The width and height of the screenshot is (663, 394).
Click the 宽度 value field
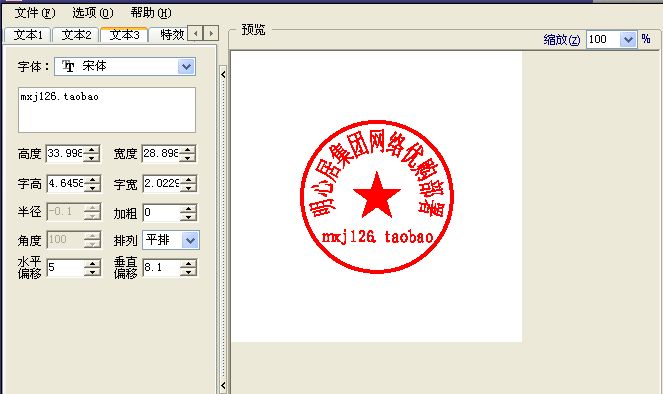pyautogui.click(x=161, y=153)
